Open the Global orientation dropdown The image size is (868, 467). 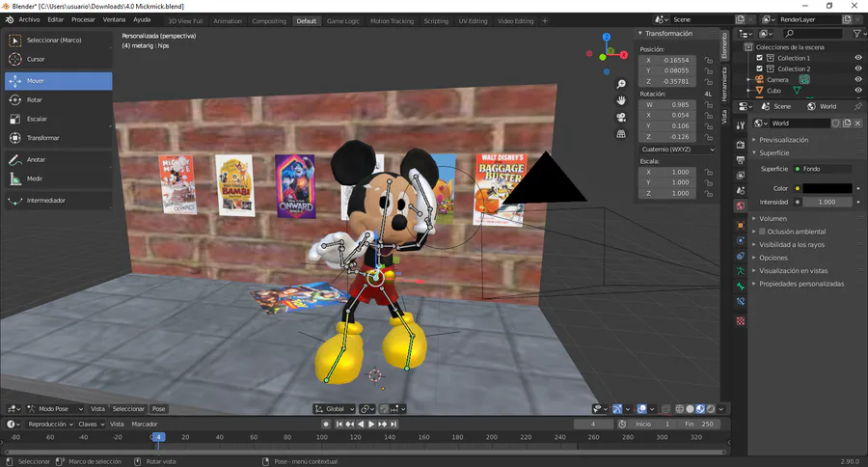(x=335, y=409)
